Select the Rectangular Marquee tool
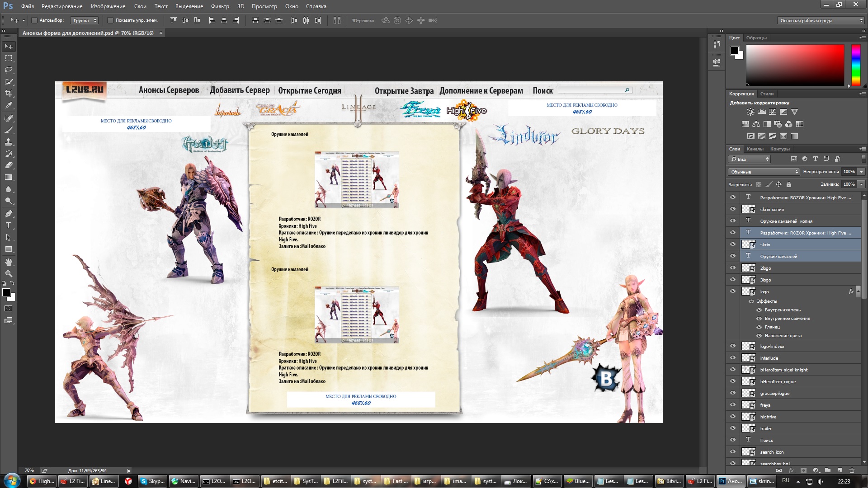The height and width of the screenshot is (488, 868). pos(9,58)
